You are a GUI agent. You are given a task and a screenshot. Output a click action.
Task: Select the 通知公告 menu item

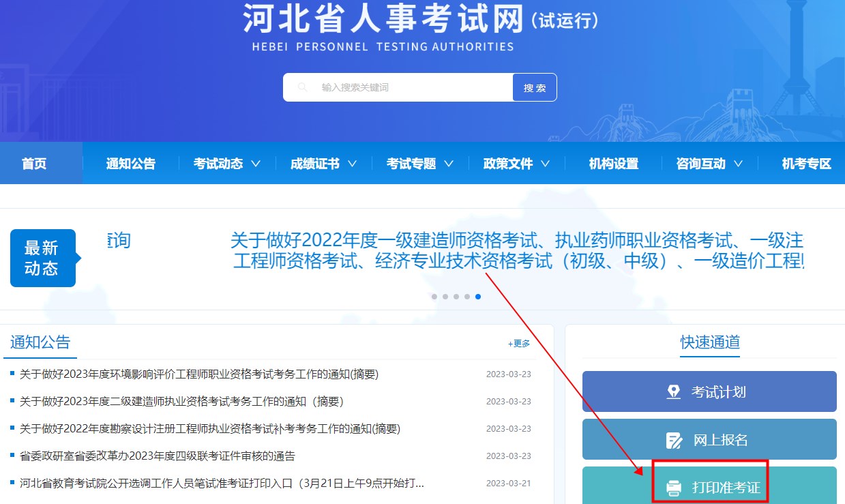point(130,163)
